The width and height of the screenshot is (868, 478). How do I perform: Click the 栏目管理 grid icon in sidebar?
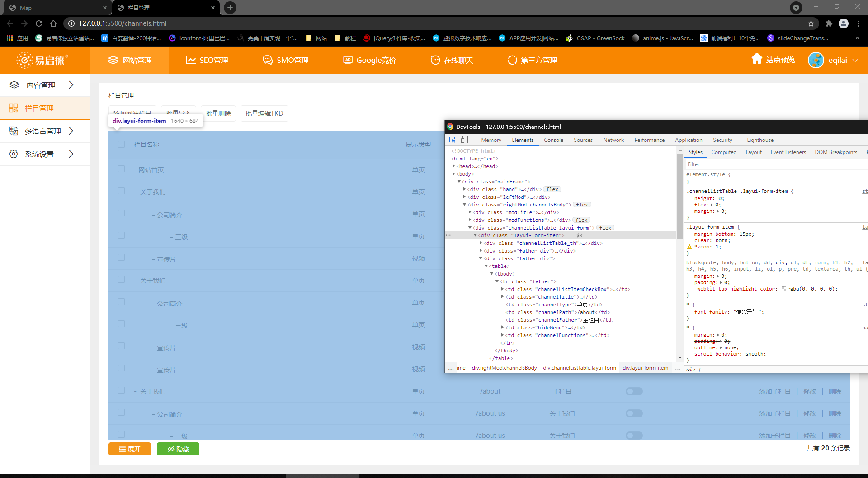[x=14, y=108]
